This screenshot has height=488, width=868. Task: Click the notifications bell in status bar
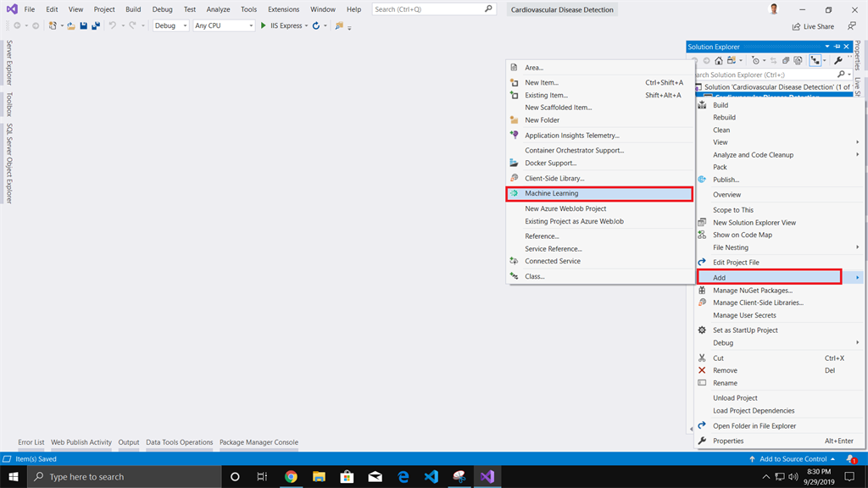point(851,458)
